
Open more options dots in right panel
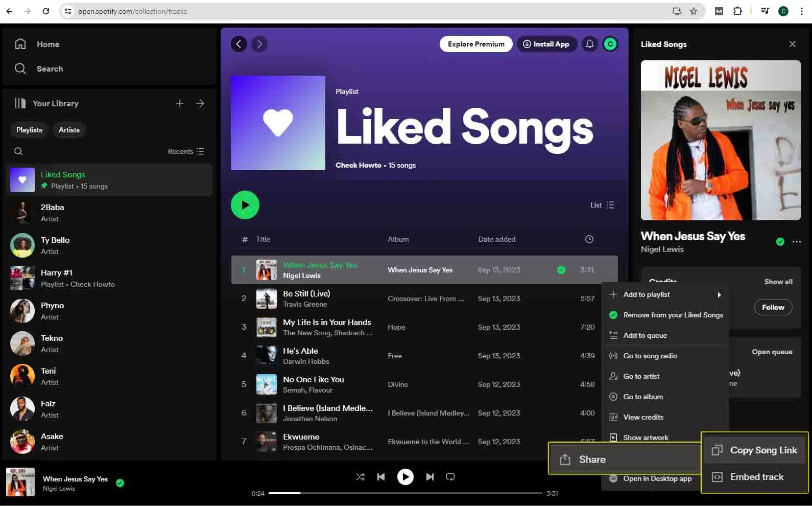(797, 242)
